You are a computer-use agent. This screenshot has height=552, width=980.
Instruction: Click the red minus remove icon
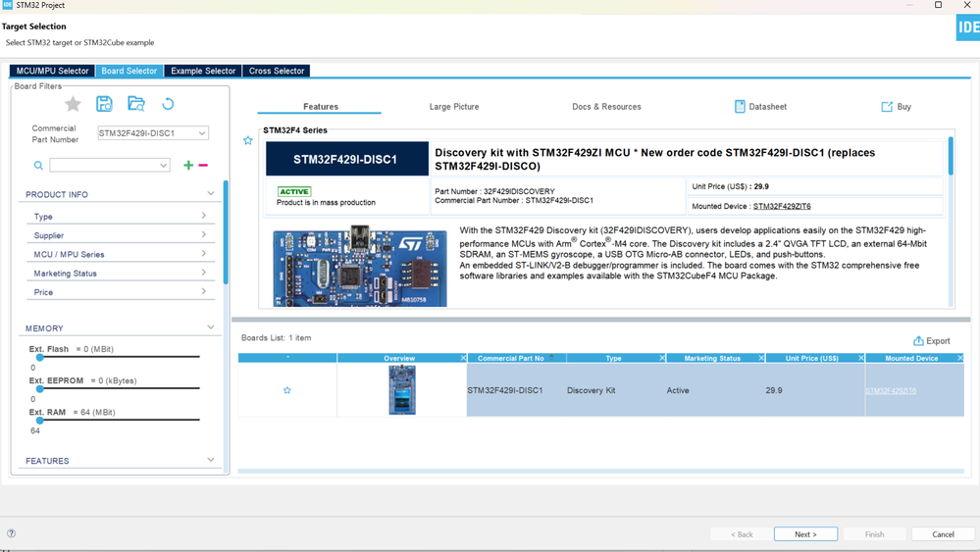point(203,165)
